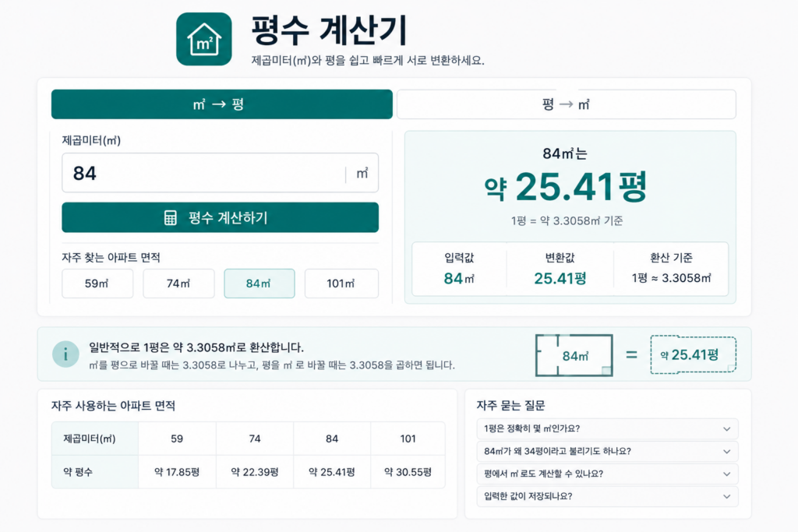The image size is (798, 532).
Task: Click the 약 17.85평 cell in the table
Action: point(177,472)
